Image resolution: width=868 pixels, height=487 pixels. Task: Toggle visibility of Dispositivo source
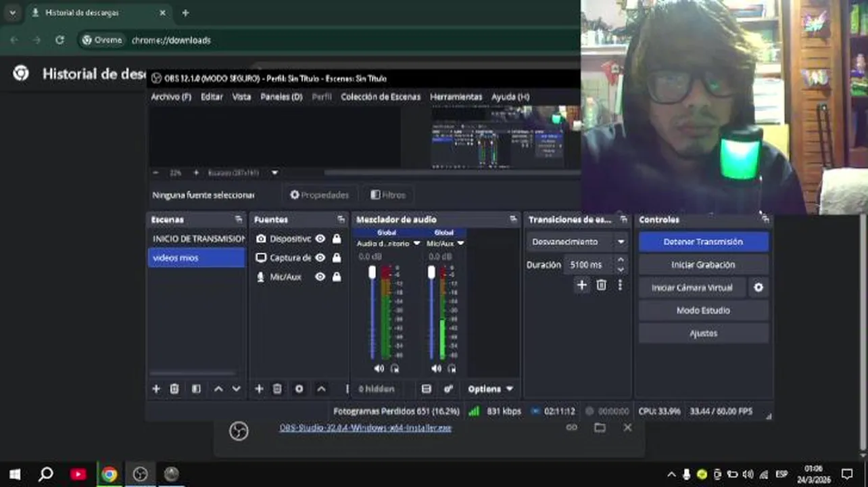coord(320,239)
